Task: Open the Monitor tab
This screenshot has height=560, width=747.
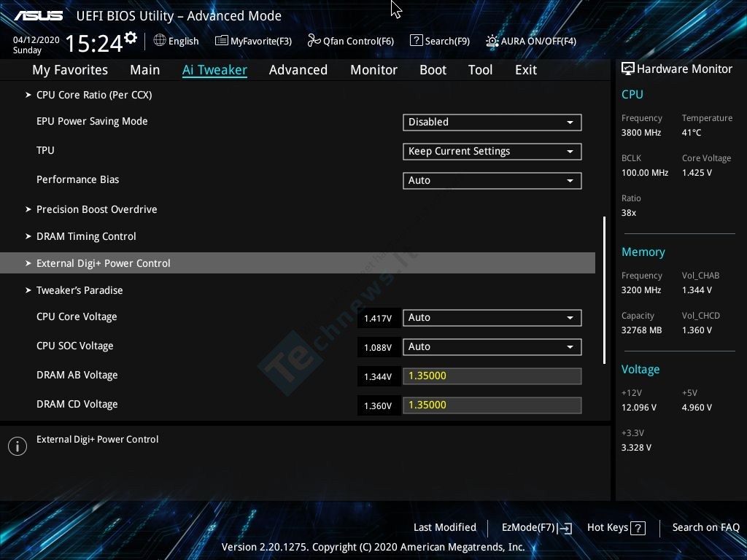Action: (373, 70)
